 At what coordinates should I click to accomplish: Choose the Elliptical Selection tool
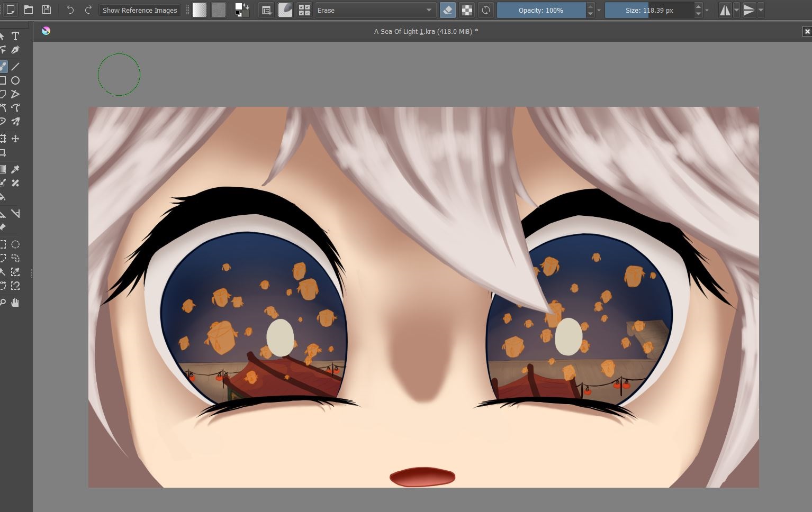point(15,244)
